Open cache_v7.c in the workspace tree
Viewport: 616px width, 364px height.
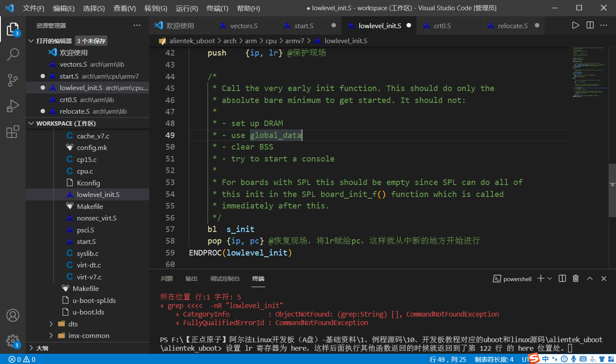click(x=87, y=136)
